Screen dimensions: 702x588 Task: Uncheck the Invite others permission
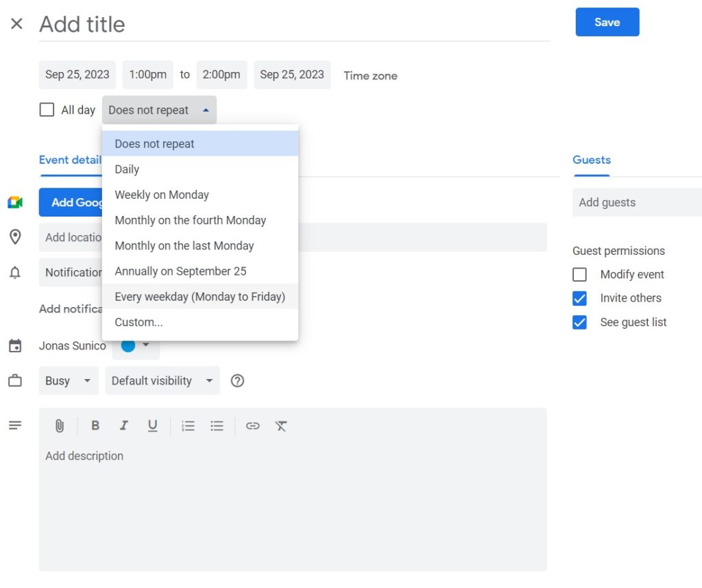click(x=579, y=298)
